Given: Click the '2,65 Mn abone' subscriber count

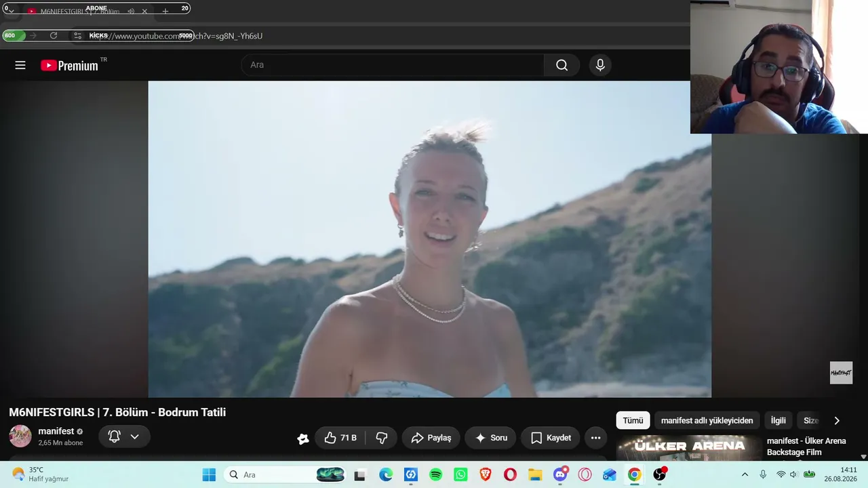Looking at the screenshot, I should click(x=60, y=443).
